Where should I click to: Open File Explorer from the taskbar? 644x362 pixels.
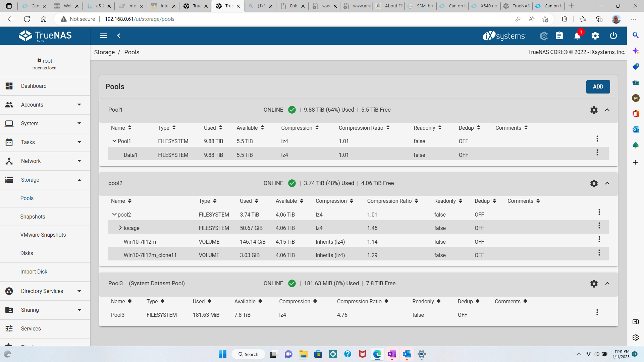point(304,354)
